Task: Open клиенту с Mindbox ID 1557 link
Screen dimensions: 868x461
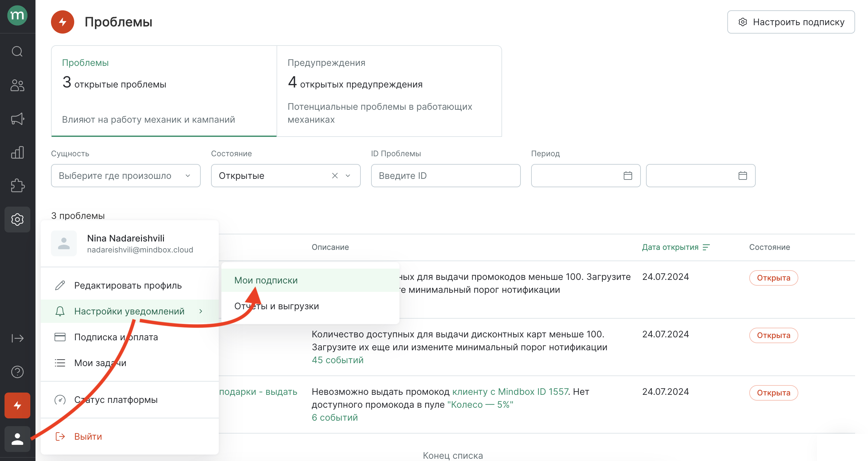Action: (510, 392)
